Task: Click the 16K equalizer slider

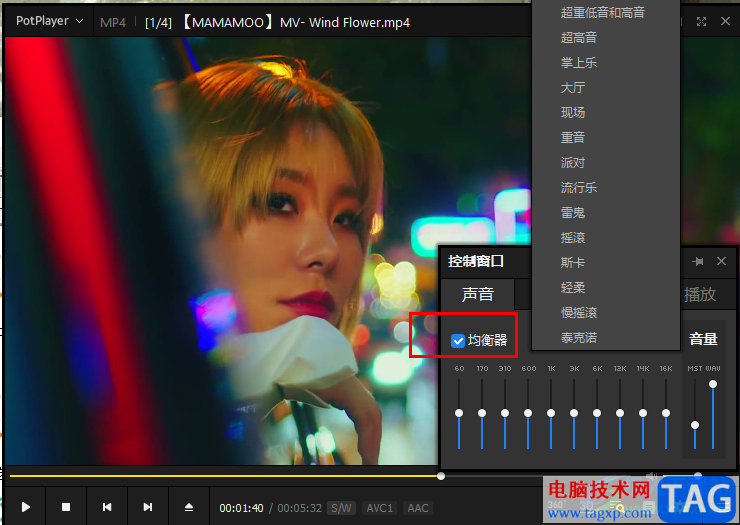Action: [x=666, y=413]
